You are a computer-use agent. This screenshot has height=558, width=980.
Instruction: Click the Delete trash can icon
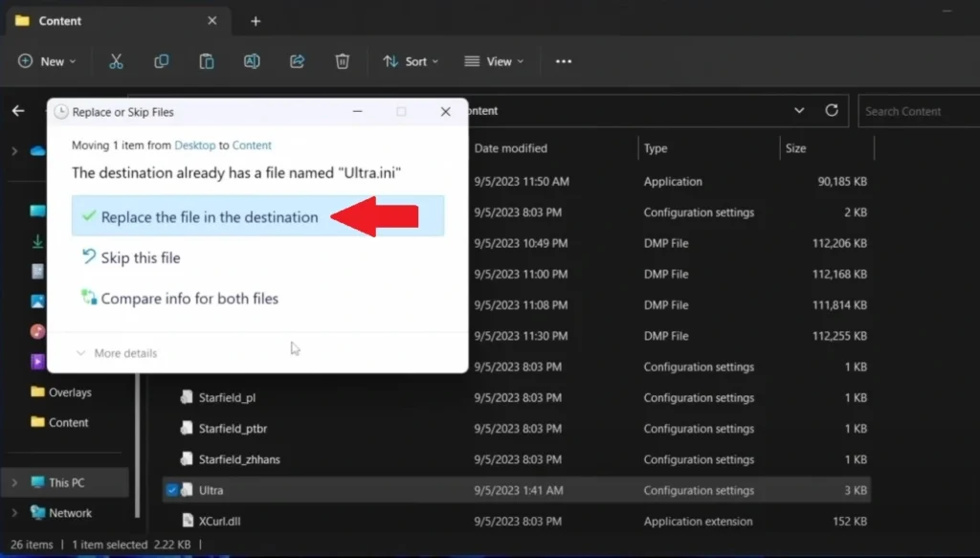[342, 61]
